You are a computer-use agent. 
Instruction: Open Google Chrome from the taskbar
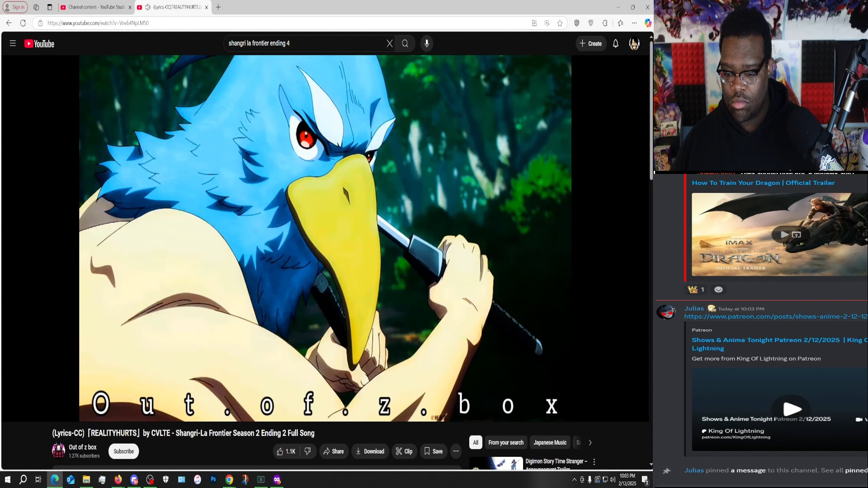[x=229, y=480]
